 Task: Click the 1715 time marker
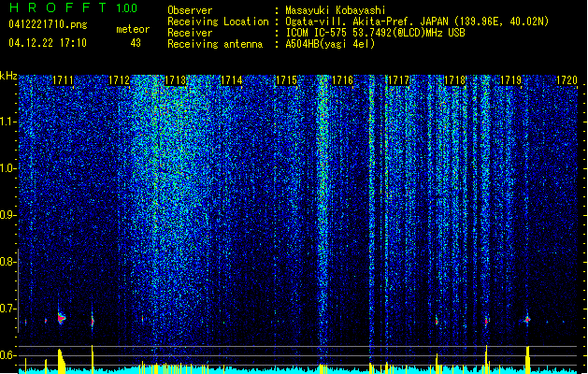pyautogui.click(x=286, y=80)
